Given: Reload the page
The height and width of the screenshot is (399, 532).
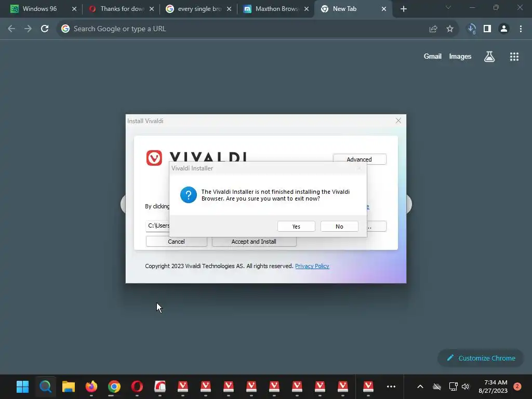Looking at the screenshot, I should pyautogui.click(x=45, y=29).
